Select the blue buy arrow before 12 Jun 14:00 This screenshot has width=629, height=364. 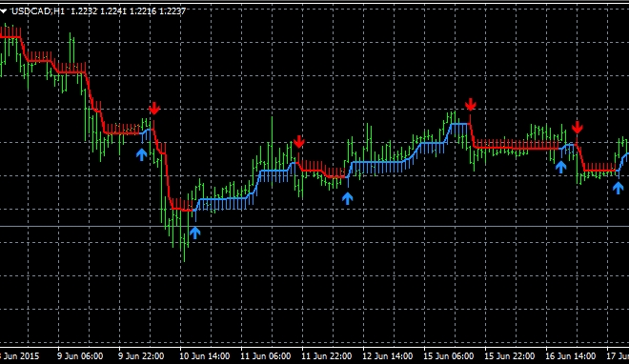click(348, 198)
